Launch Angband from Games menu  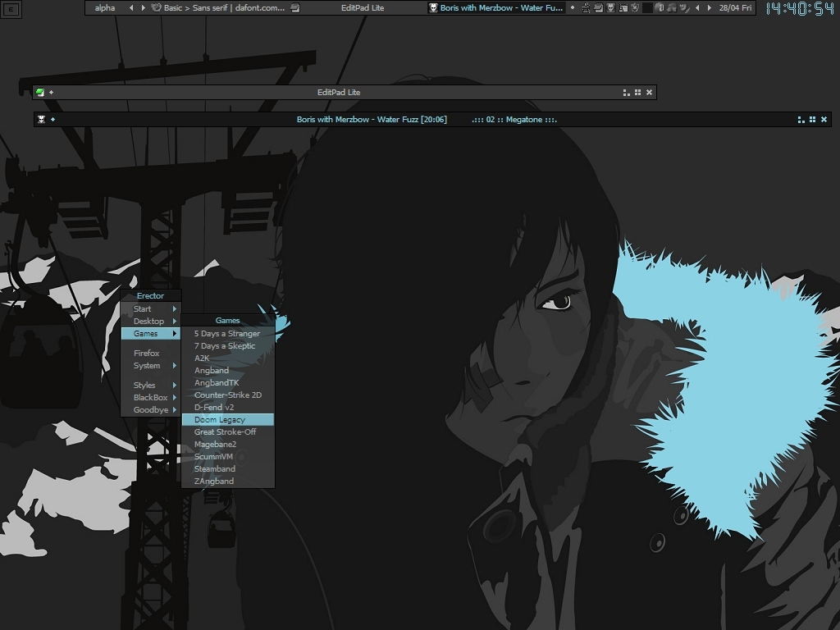(228, 370)
